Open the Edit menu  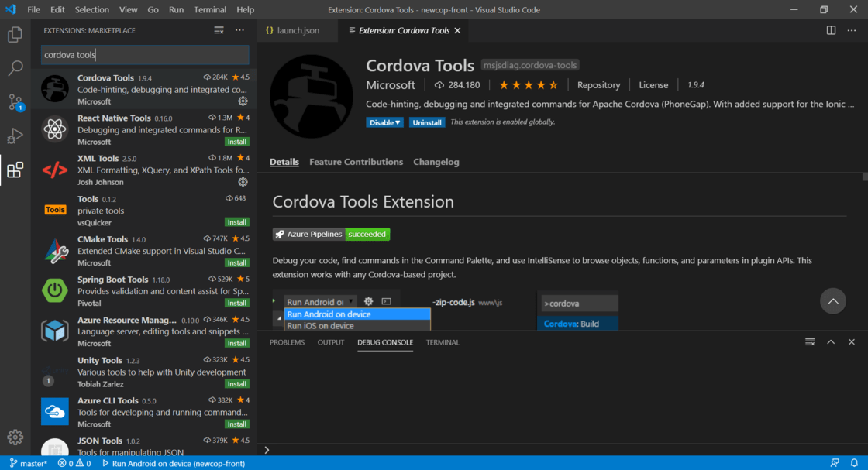tap(57, 9)
